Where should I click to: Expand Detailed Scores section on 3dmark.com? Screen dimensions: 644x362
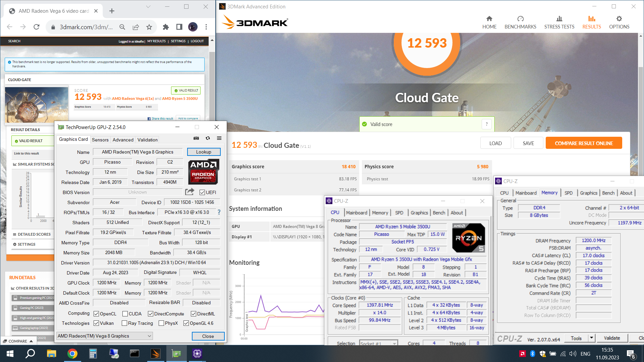click(x=32, y=234)
